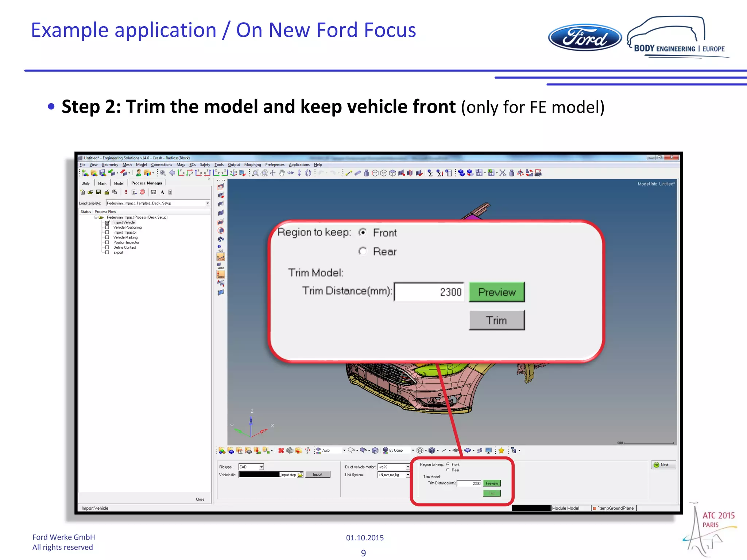
Task: Click the red X delete icon in the bottom toolbar
Action: 281,451
